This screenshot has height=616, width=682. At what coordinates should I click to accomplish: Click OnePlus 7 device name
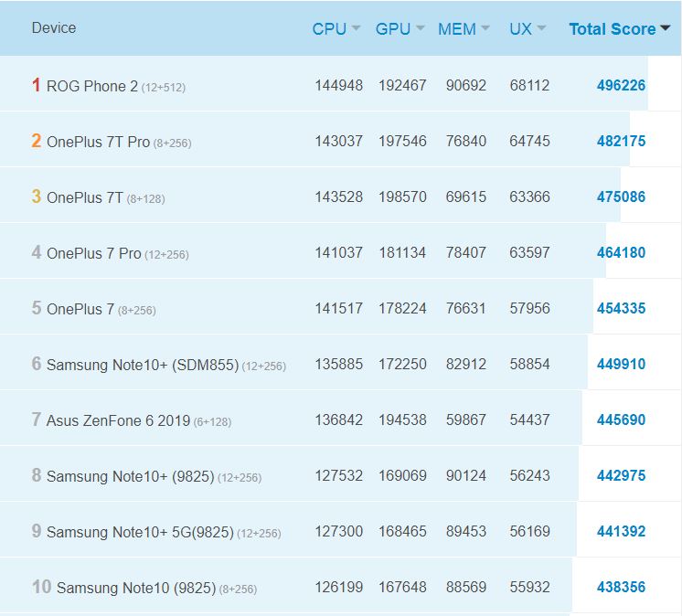(x=80, y=309)
